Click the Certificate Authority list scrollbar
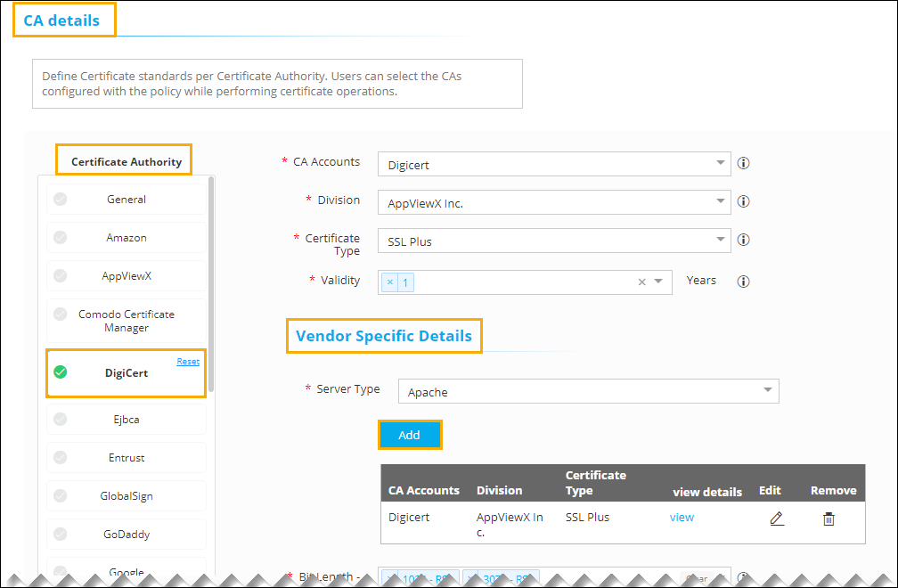Screen dimensions: 898x588 coord(211,284)
